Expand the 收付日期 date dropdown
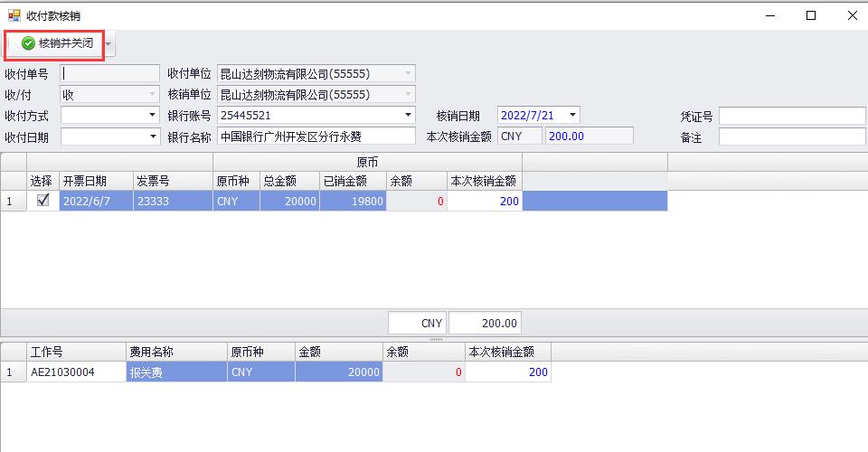 click(x=153, y=137)
